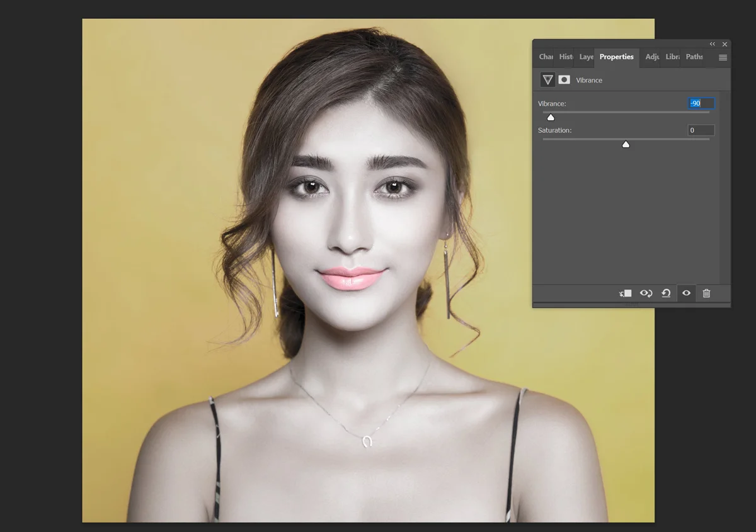The height and width of the screenshot is (532, 756).
Task: Click the Vibrance slider handle
Action: click(551, 117)
